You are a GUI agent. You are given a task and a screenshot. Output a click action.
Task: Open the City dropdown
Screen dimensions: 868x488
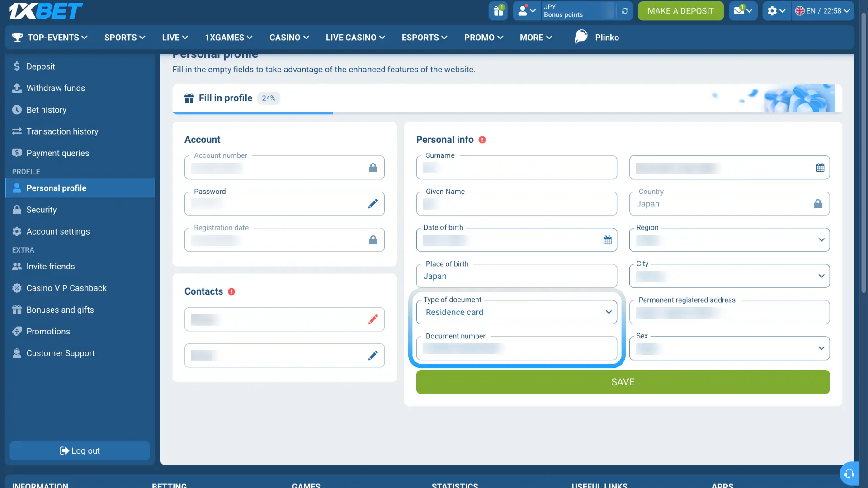[x=729, y=276]
